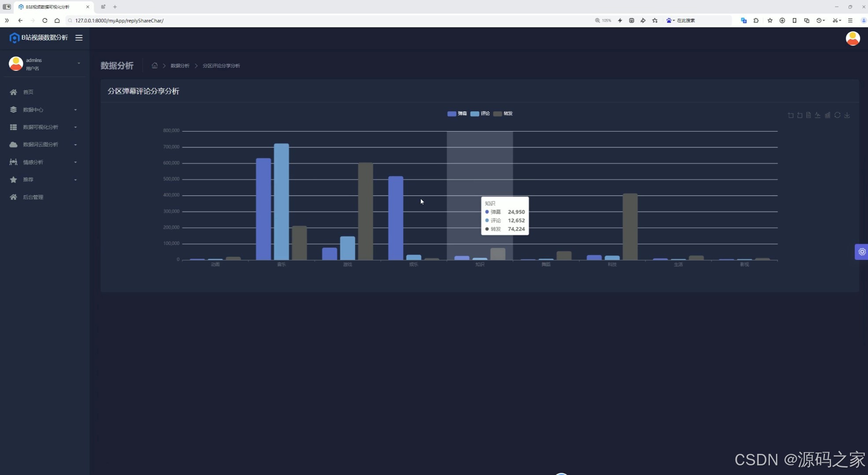The width and height of the screenshot is (868, 475).
Task: Restore the chart with the refresh icon
Action: pyautogui.click(x=837, y=115)
